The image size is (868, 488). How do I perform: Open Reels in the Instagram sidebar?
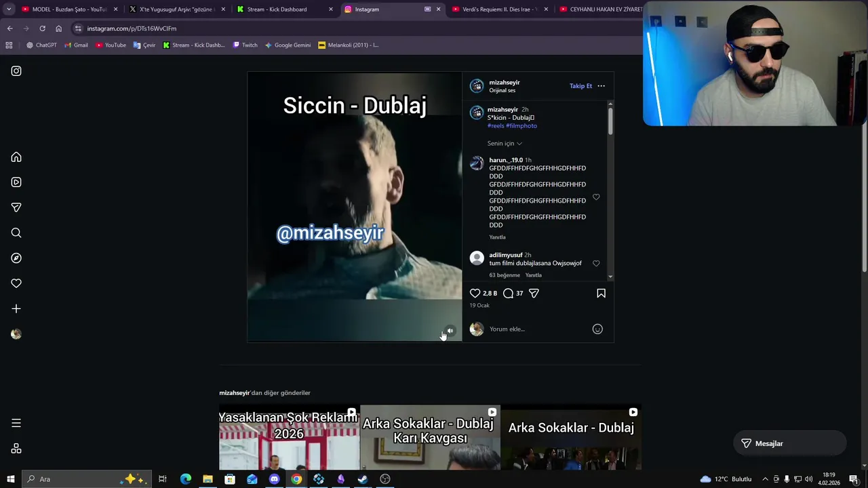pyautogui.click(x=16, y=182)
